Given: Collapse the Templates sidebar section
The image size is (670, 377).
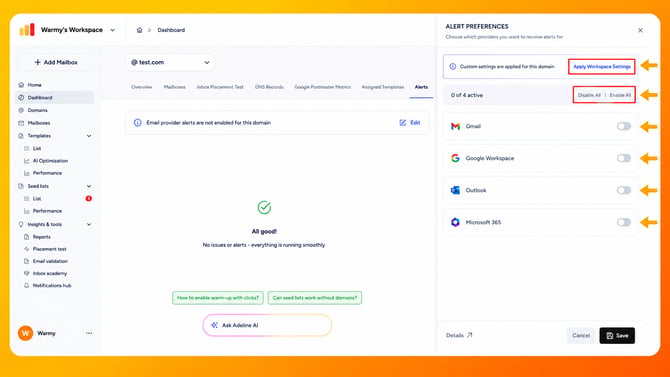Looking at the screenshot, I should 89,136.
